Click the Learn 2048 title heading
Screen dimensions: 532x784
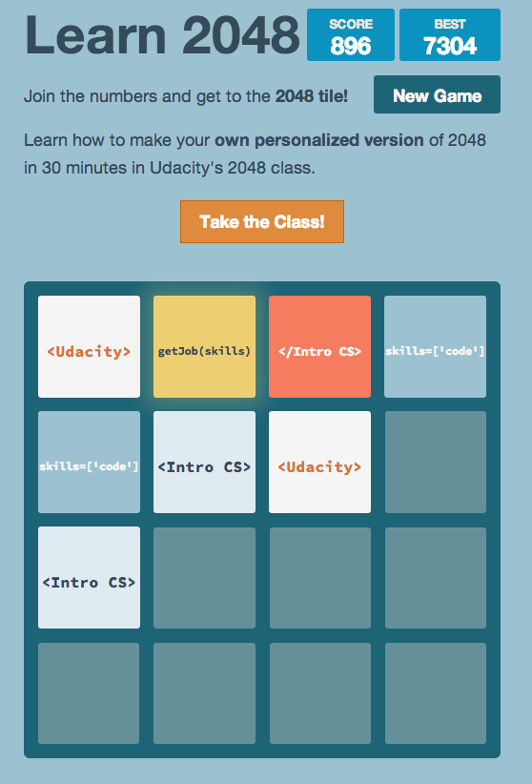(x=162, y=35)
